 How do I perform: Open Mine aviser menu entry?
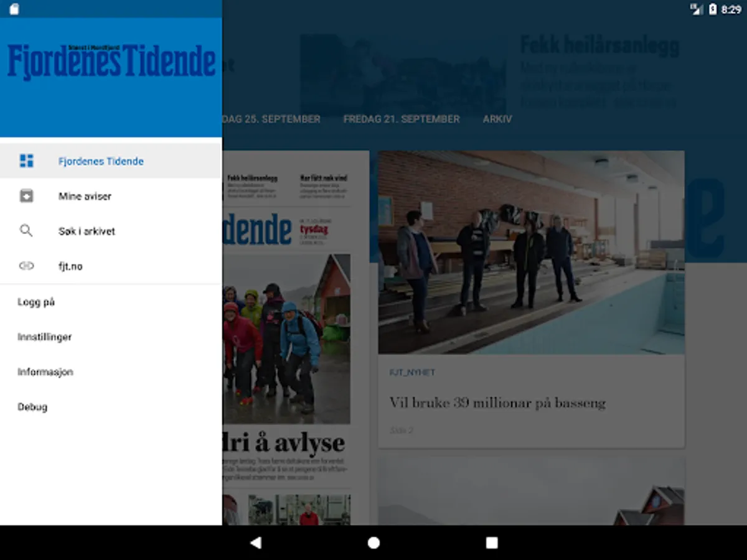pyautogui.click(x=111, y=196)
